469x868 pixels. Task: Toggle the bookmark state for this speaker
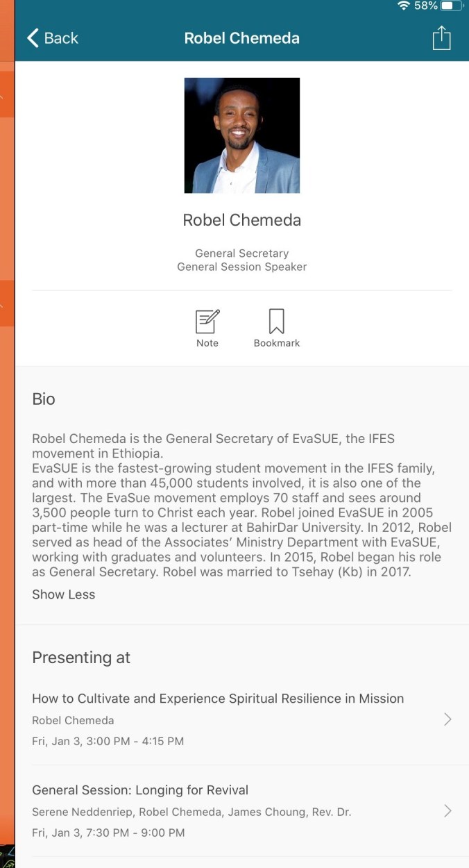(276, 326)
